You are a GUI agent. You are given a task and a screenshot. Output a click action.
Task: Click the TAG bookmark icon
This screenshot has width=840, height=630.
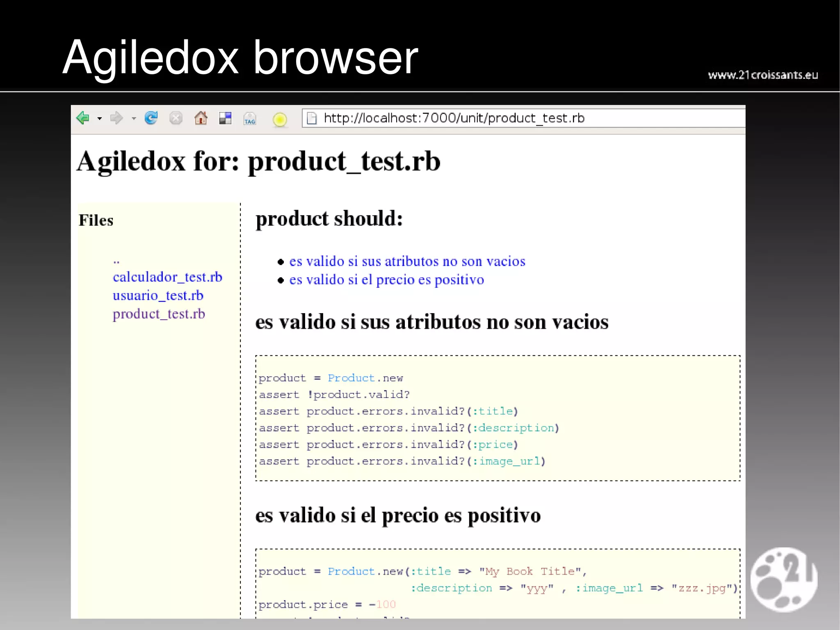250,119
